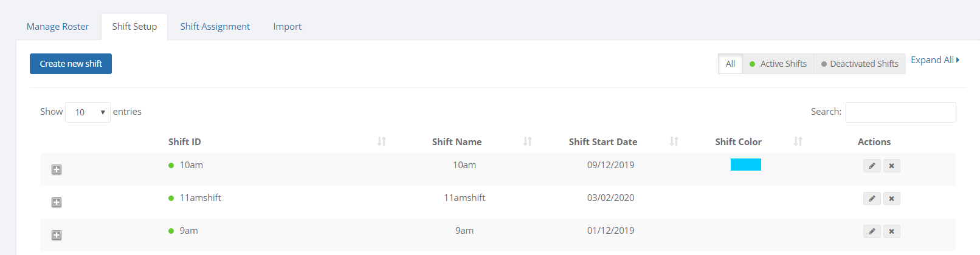Edit the 11amshift shift entry

(872, 199)
